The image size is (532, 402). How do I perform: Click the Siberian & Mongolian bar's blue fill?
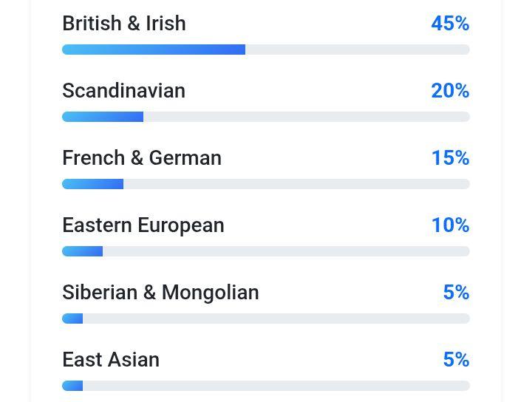point(72,318)
